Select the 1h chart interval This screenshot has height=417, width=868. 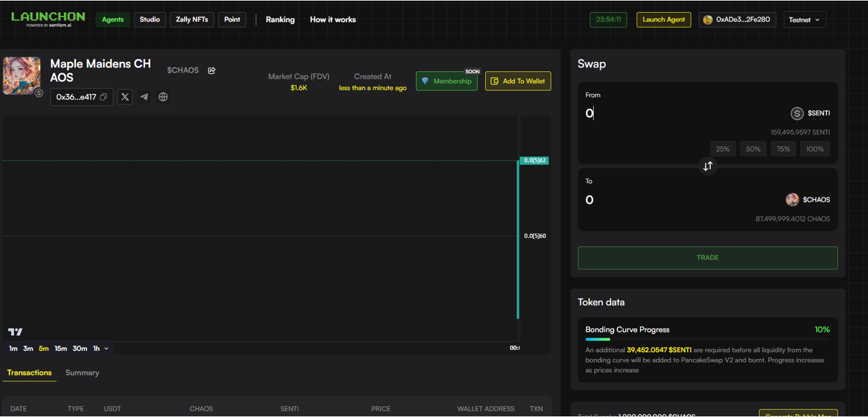tap(96, 348)
